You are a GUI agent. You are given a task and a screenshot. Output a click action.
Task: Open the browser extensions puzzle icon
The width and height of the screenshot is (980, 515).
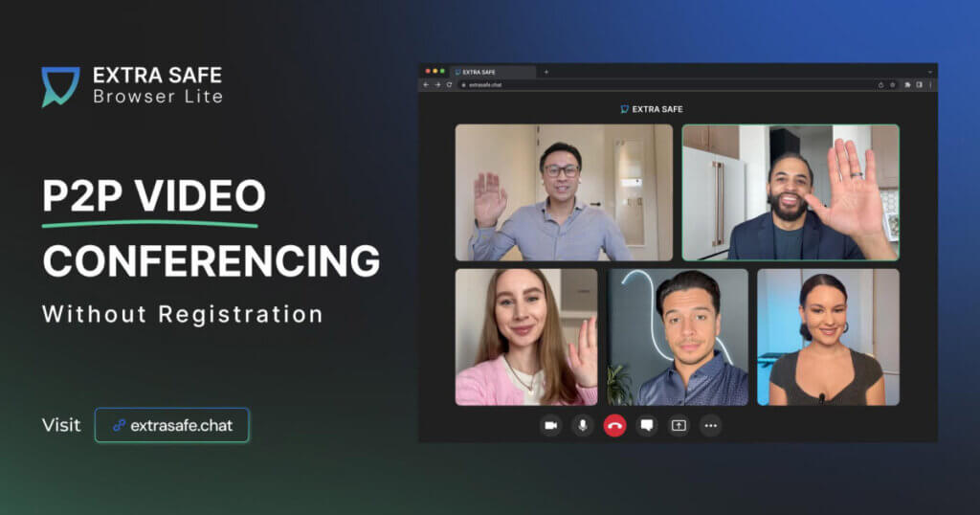point(907,85)
